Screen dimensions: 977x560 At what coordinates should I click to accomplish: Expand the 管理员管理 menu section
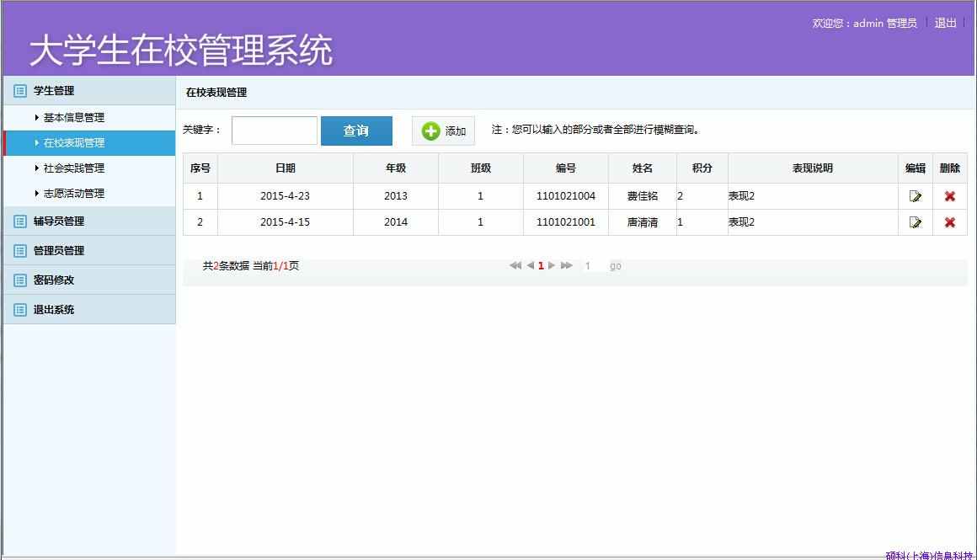(x=89, y=250)
